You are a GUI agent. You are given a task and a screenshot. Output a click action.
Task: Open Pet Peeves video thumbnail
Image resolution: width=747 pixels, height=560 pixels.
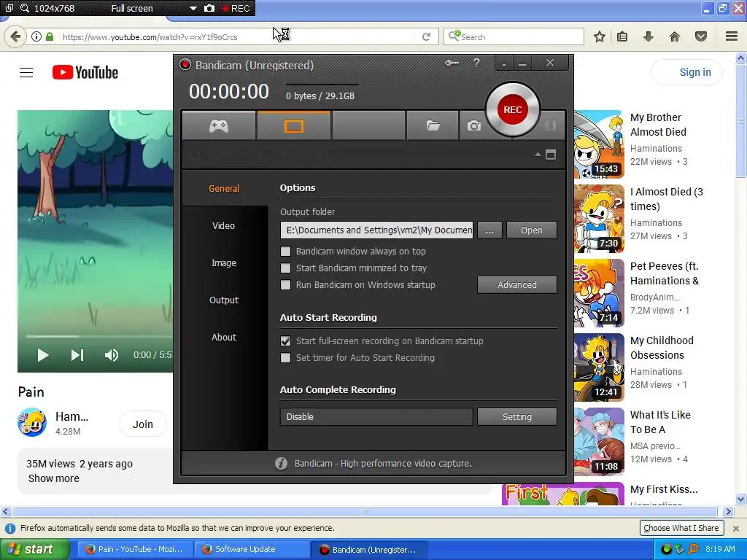599,293
